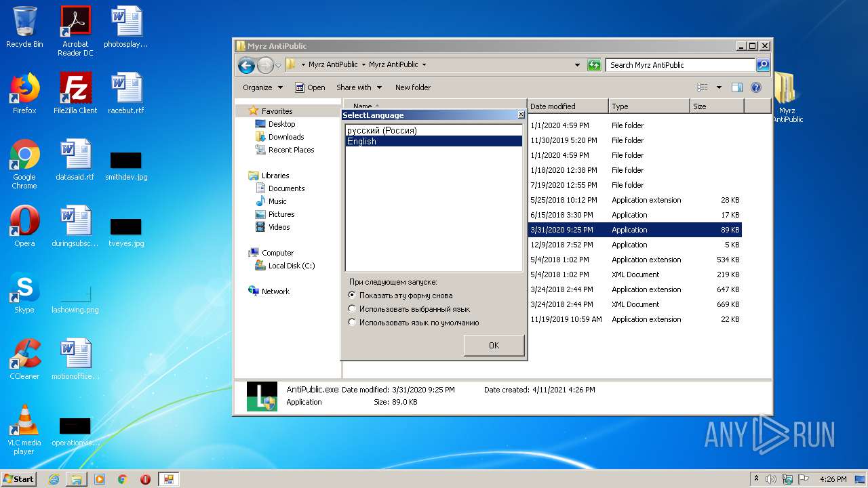Image resolution: width=868 pixels, height=488 pixels.
Task: Launch Opera browser desktop shortcut
Action: coord(24,226)
